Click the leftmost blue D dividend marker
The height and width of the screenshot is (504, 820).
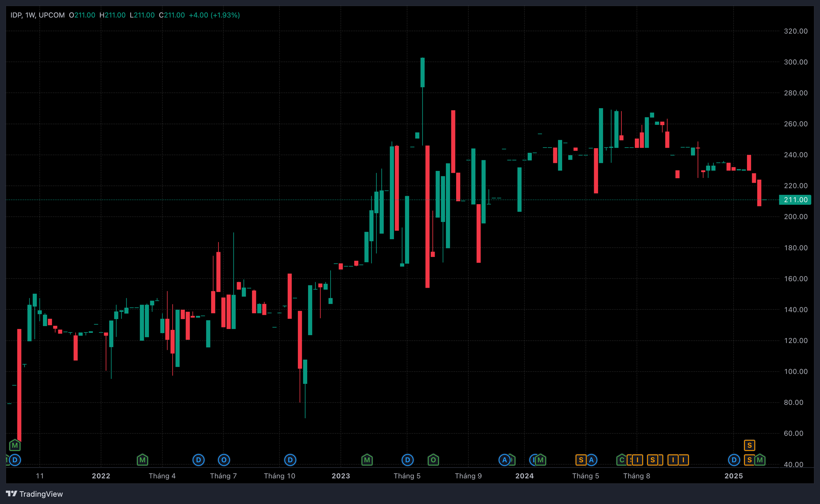coord(15,460)
